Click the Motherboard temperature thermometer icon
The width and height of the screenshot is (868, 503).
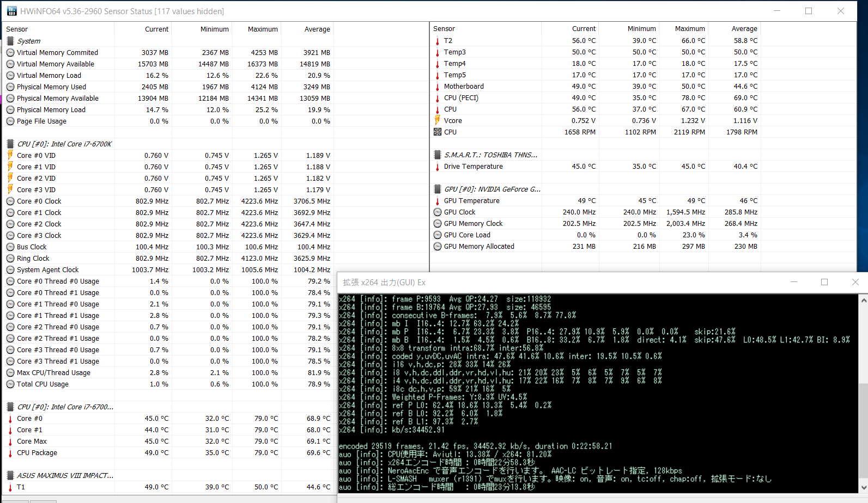click(x=438, y=86)
